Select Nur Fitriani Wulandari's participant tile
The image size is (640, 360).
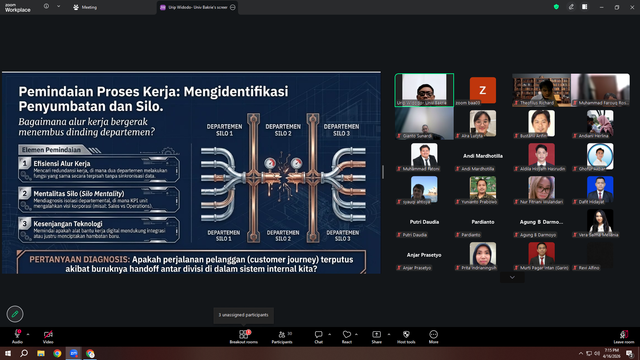[x=542, y=189]
